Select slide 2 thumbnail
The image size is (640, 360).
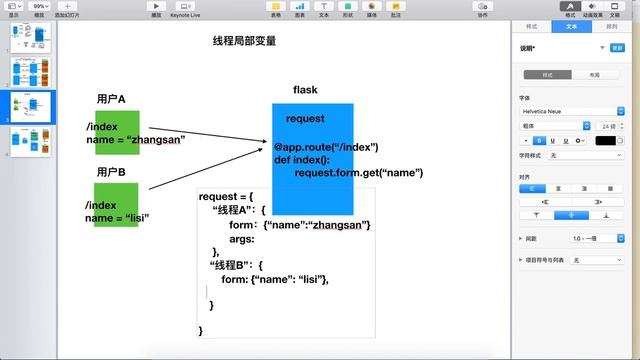pos(31,72)
